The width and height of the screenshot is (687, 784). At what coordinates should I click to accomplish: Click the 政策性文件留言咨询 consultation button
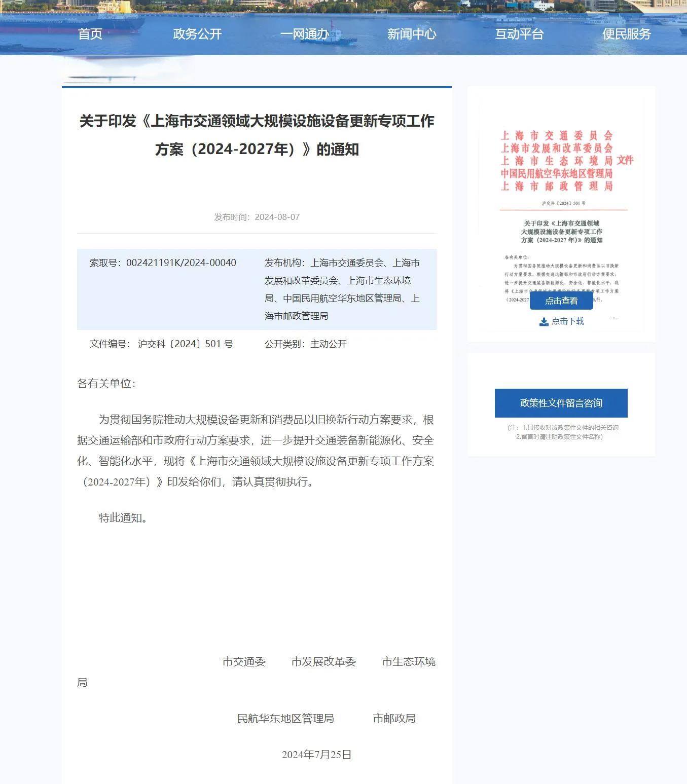coord(561,403)
